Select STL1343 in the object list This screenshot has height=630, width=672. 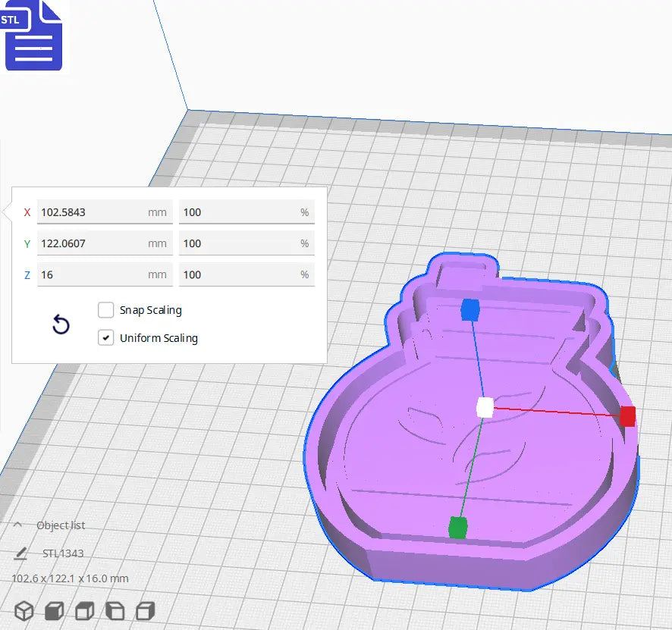(x=64, y=553)
